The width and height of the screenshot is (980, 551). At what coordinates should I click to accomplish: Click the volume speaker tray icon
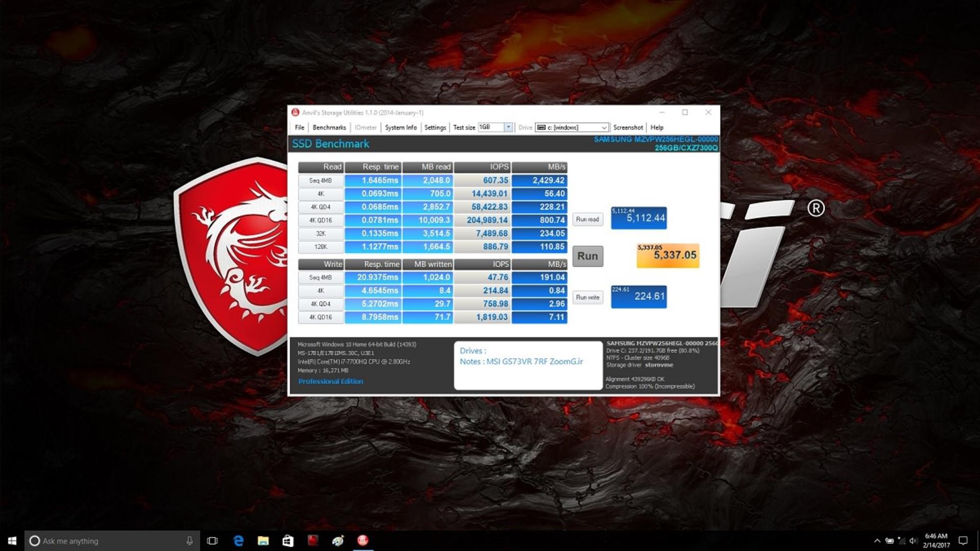913,541
